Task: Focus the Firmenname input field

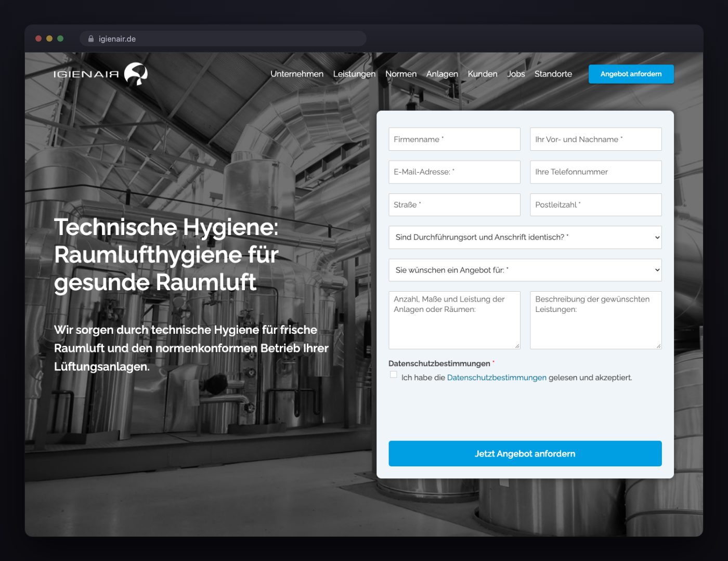Action: (x=454, y=139)
